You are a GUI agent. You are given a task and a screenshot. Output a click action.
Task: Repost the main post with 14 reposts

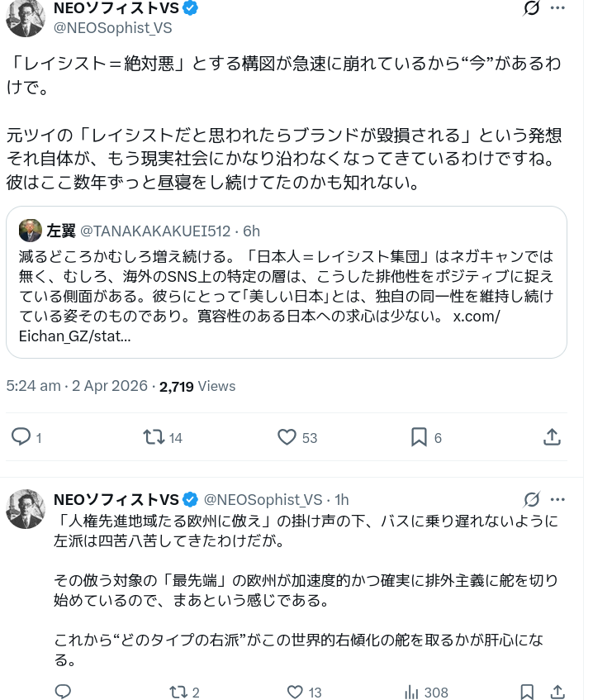(154, 437)
